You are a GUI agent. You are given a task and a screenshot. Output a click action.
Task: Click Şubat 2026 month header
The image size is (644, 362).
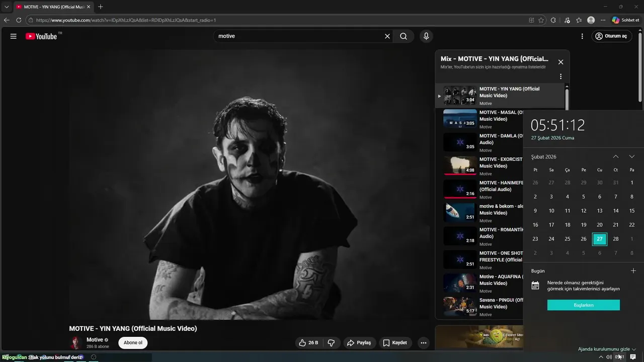pos(544,157)
